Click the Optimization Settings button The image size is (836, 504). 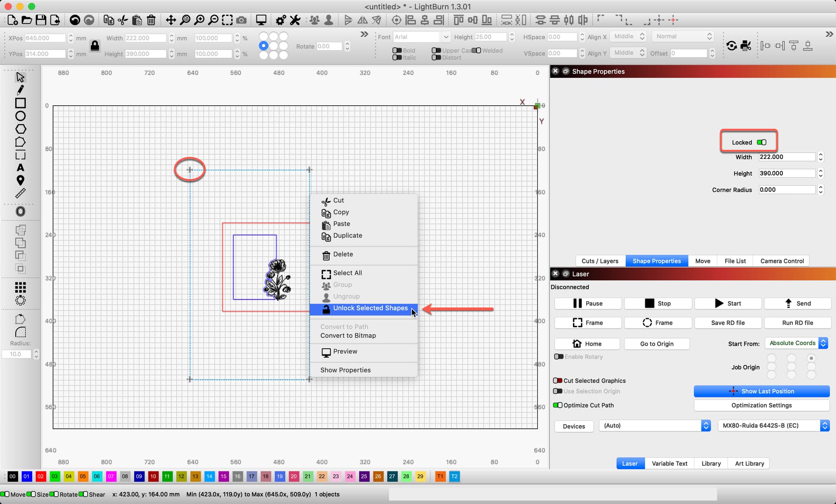(x=761, y=405)
